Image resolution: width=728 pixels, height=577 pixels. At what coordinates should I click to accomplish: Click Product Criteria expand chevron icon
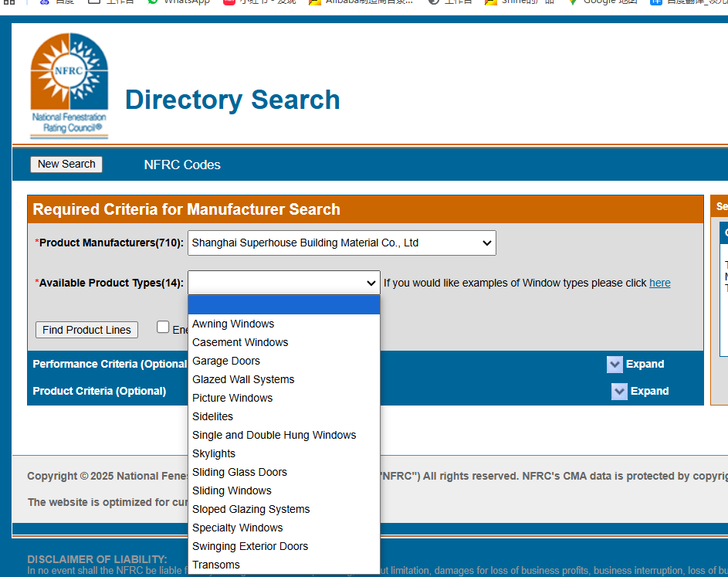619,391
